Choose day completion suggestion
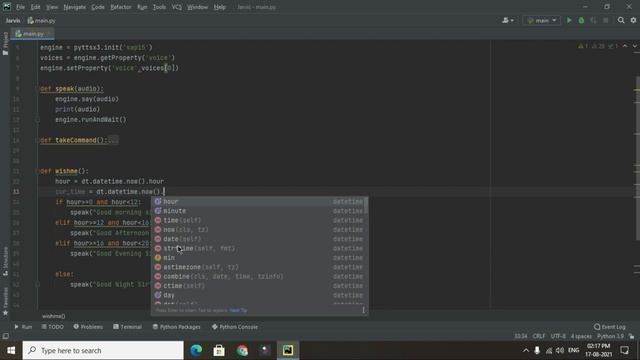This screenshot has width=640, height=360. click(259, 296)
